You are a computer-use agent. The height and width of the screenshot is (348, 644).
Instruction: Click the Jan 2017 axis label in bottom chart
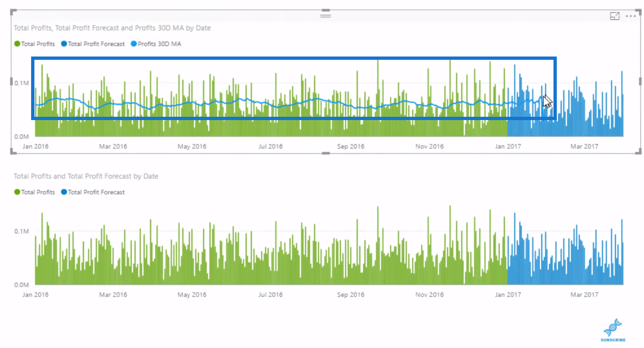(508, 295)
